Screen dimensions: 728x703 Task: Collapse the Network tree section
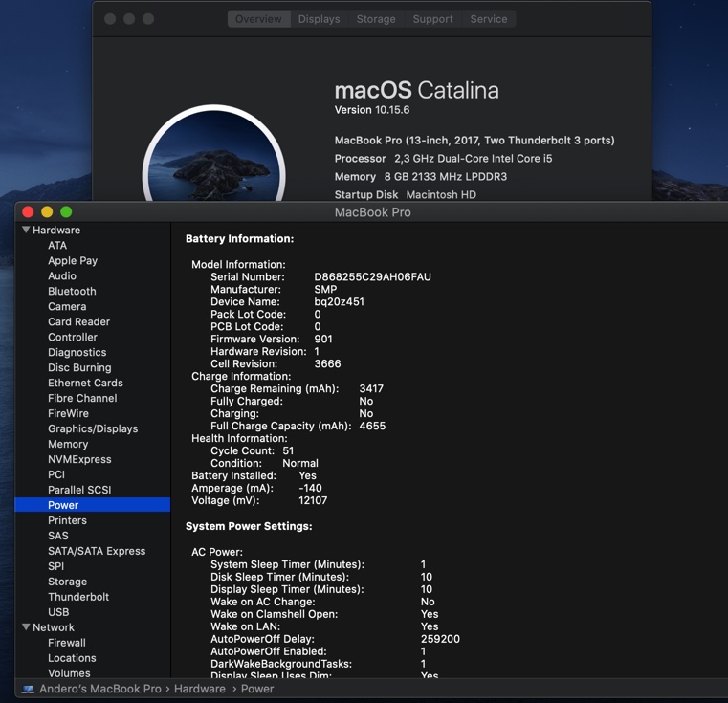pos(26,626)
